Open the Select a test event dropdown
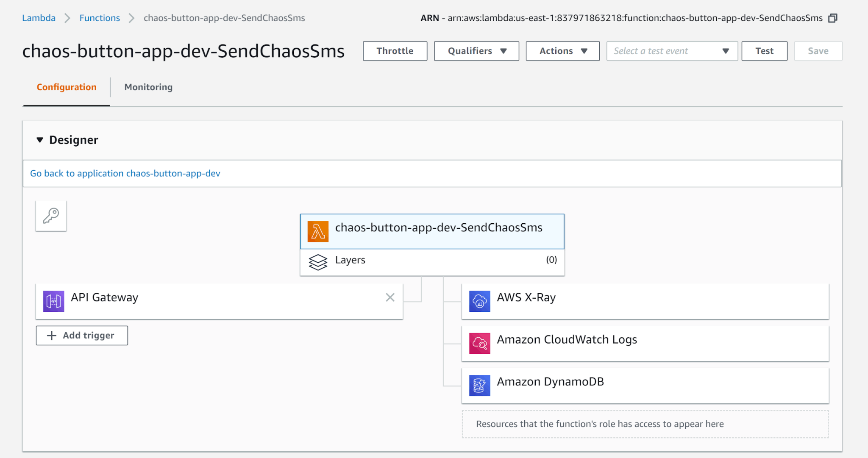868x458 pixels. point(672,51)
